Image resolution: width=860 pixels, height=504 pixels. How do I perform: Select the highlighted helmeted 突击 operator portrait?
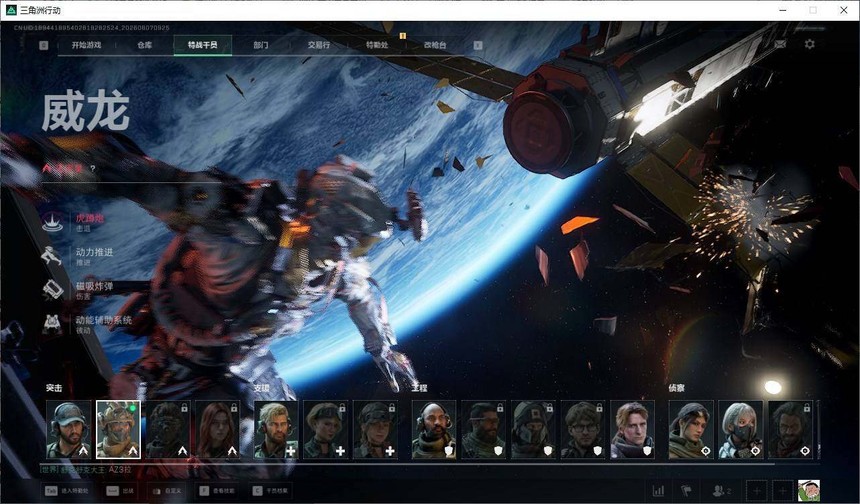tap(119, 430)
